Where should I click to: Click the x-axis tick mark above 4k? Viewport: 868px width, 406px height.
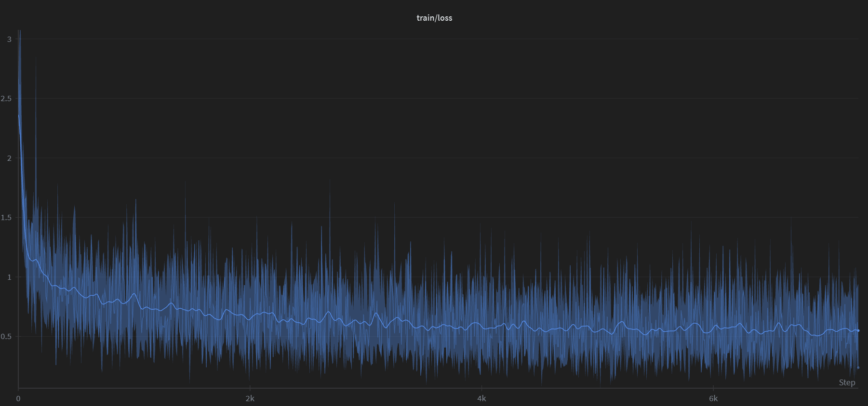click(481, 390)
